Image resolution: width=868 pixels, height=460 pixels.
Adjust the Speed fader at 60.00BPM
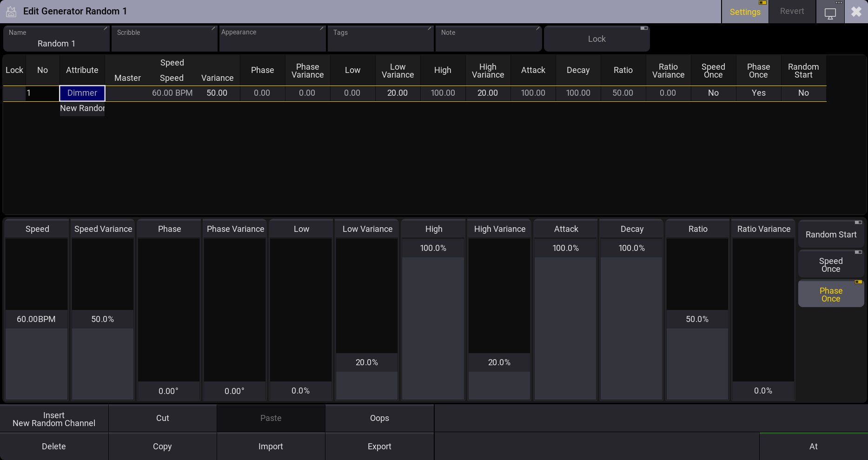pyautogui.click(x=36, y=319)
